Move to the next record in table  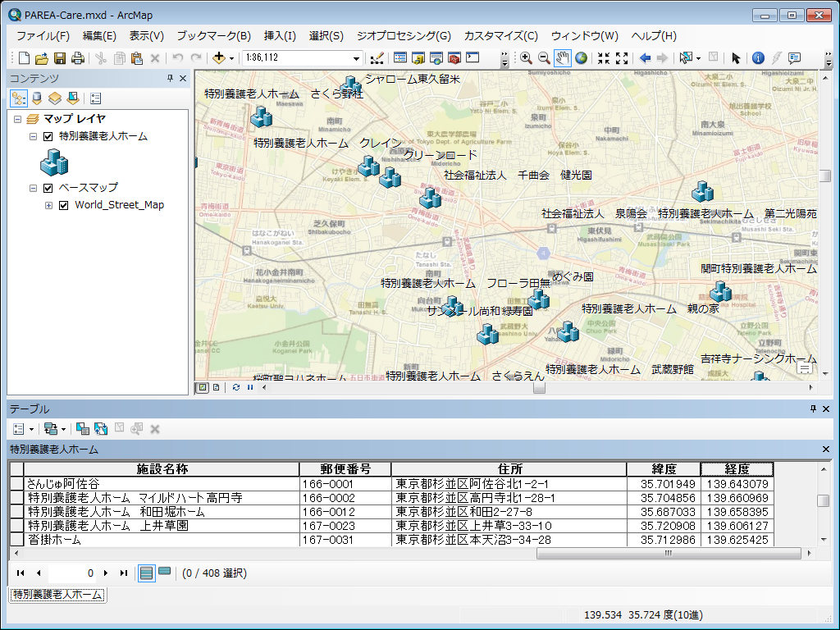[106, 573]
